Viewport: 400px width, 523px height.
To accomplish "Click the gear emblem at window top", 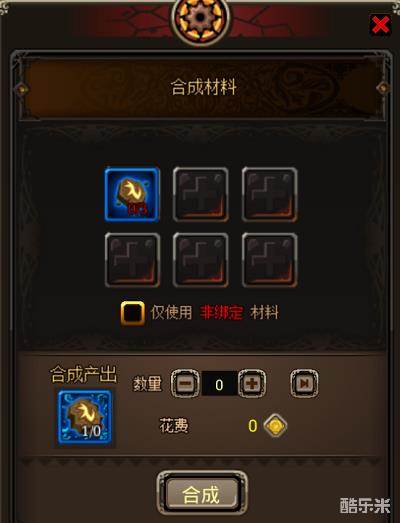I will pyautogui.click(x=201, y=18).
